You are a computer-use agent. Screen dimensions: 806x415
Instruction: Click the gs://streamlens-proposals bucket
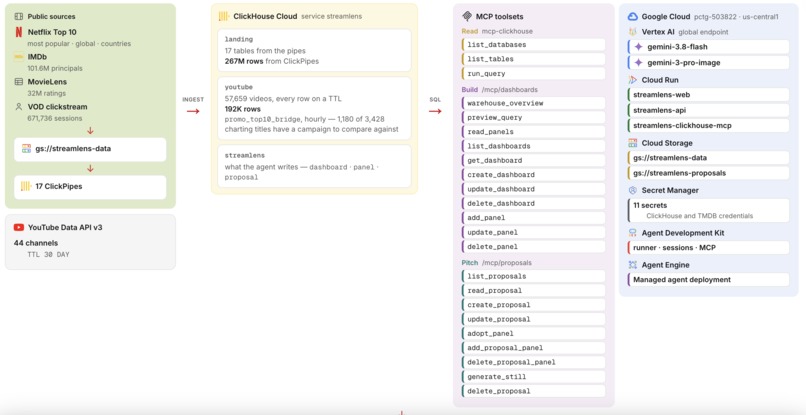[708, 173]
